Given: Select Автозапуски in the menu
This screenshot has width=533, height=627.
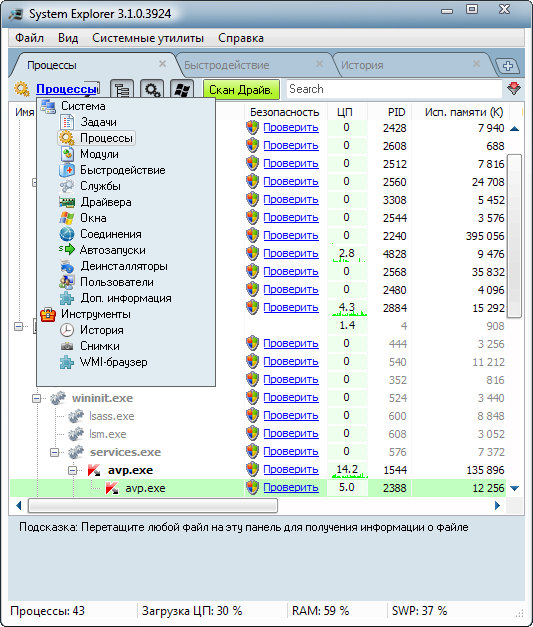Looking at the screenshot, I should pos(112,250).
